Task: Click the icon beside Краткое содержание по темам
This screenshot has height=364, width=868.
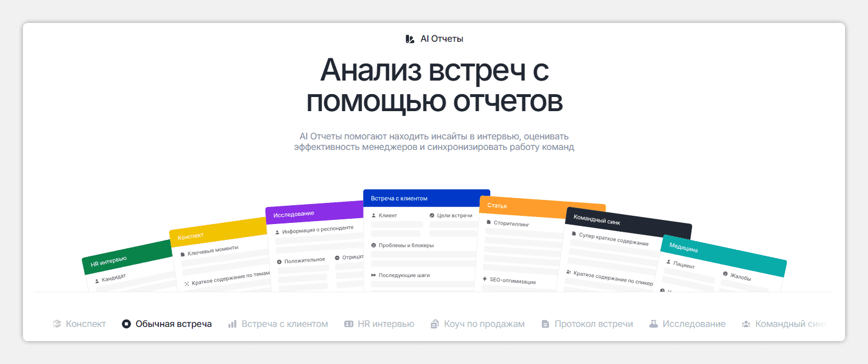Action: coord(187,283)
